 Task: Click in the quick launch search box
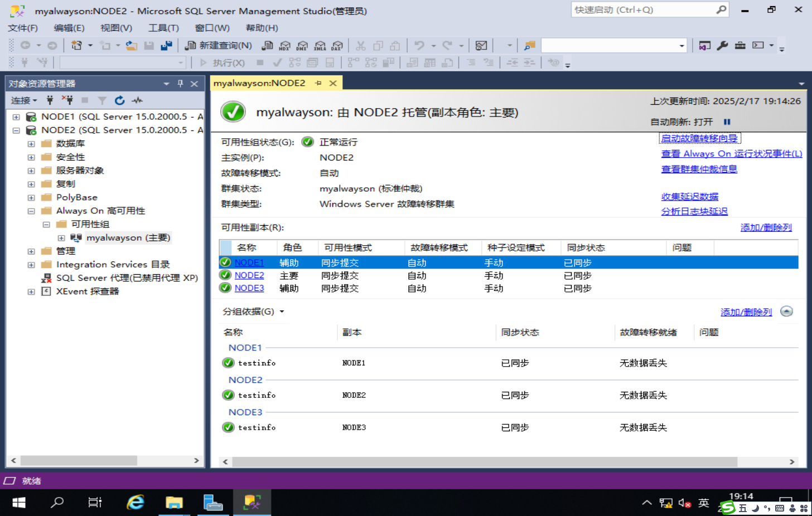click(x=642, y=9)
